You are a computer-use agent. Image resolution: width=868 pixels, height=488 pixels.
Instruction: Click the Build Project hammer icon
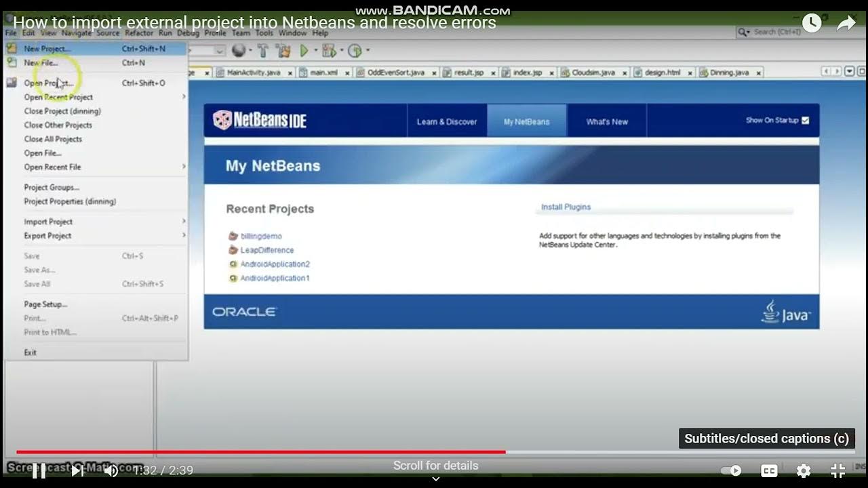click(263, 50)
